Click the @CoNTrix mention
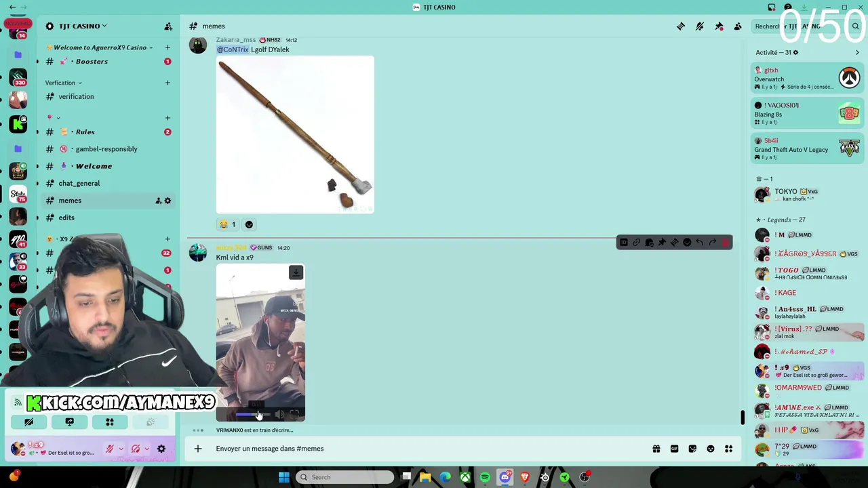This screenshot has height=488, width=868. tap(233, 49)
